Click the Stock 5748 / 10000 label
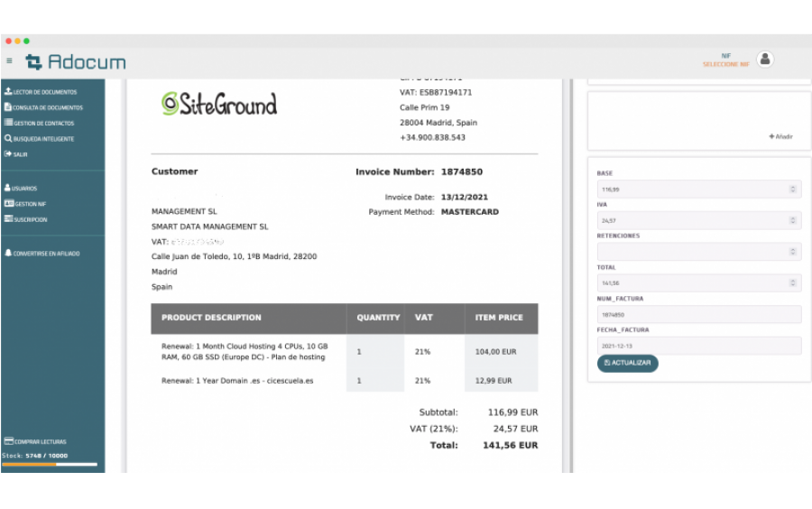812x509 pixels. [x=34, y=456]
